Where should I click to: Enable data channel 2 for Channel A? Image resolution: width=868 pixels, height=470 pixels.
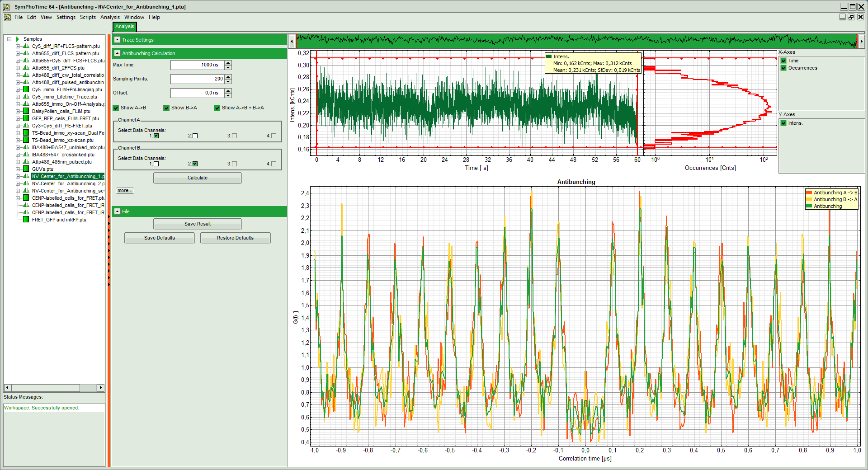click(195, 136)
